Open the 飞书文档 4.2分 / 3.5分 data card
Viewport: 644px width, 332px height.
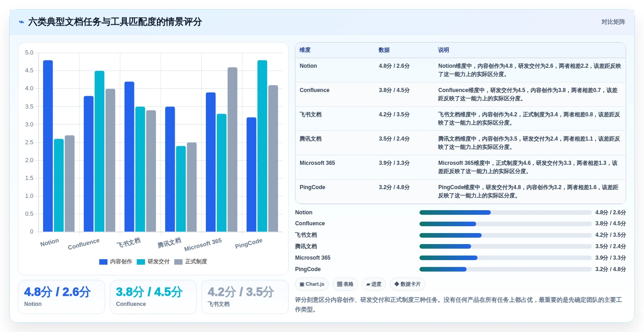click(x=245, y=297)
